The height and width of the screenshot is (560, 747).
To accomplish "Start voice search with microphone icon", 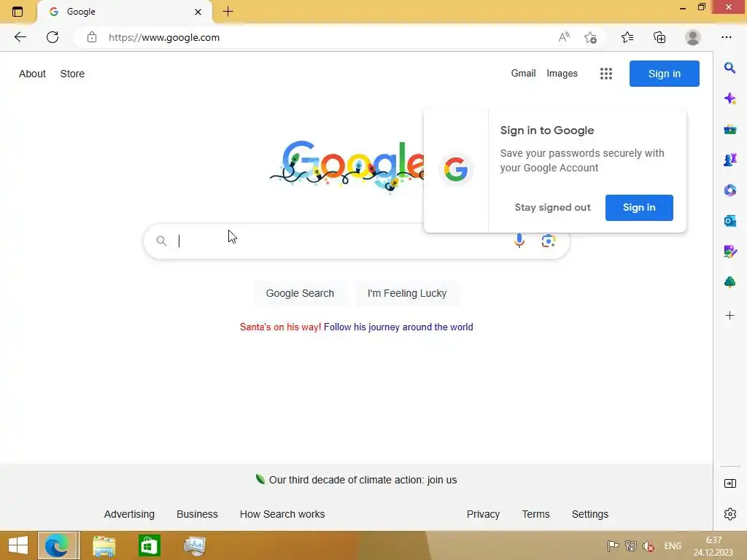I will 519,241.
